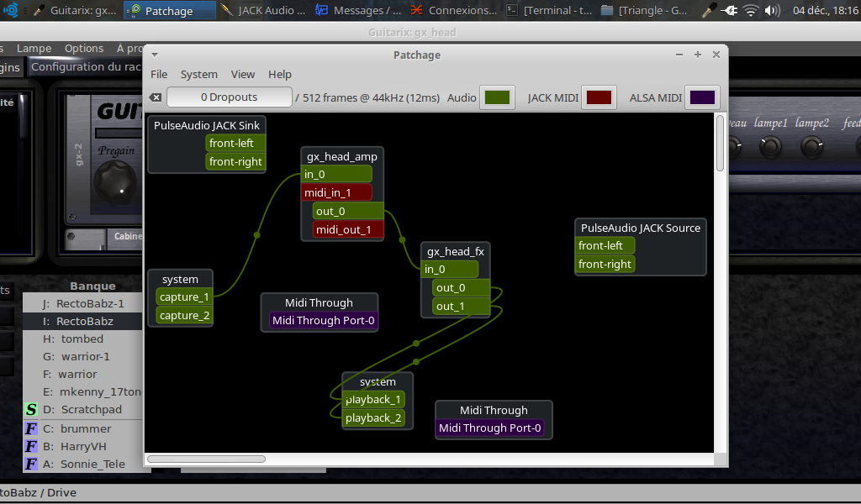Select PulseAudio JACK Sink front-right port
861x504 pixels.
(x=235, y=162)
